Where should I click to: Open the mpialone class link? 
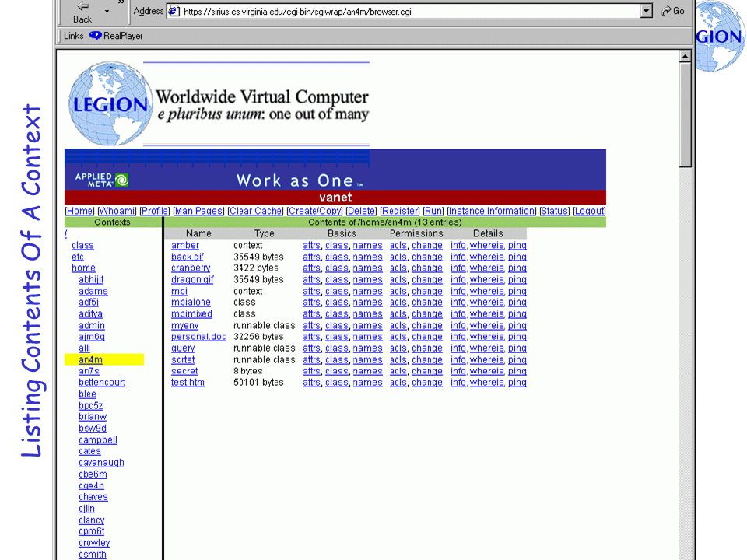(x=191, y=303)
